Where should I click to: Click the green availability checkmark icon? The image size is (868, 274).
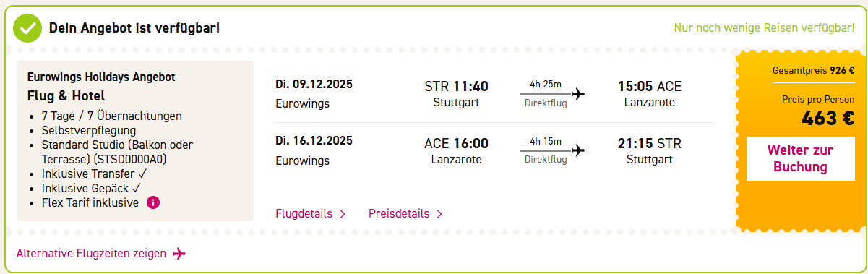tap(27, 28)
